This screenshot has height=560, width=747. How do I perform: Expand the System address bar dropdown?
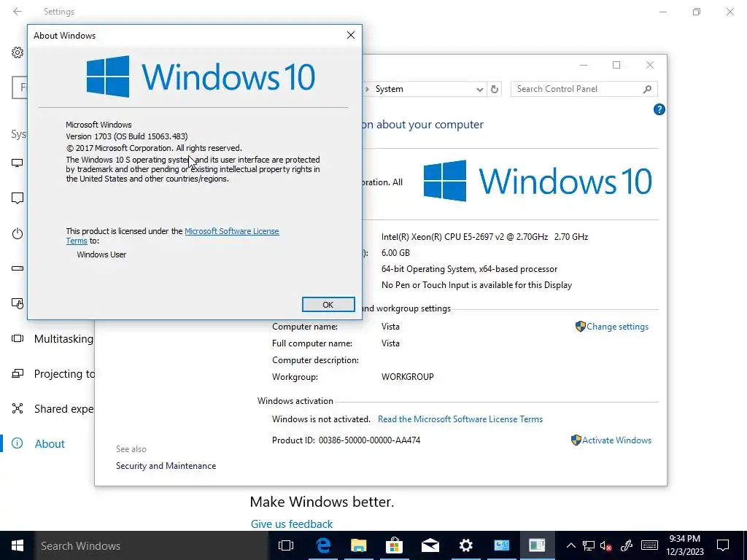480,90
